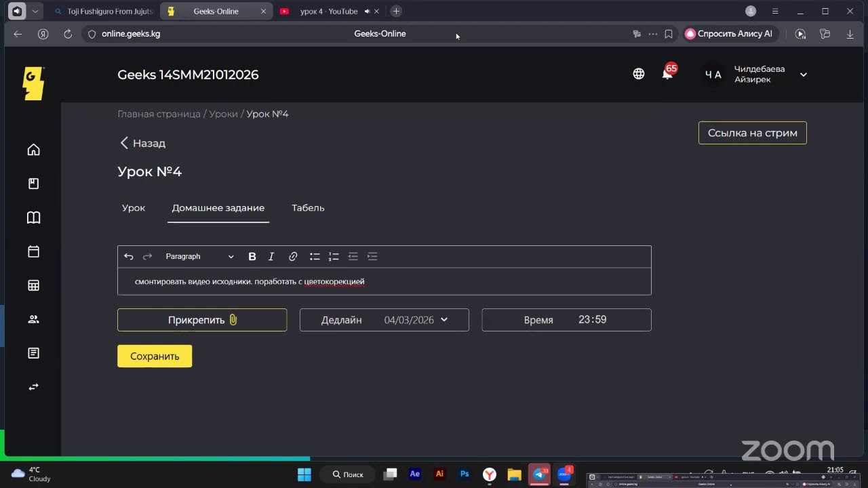Viewport: 868px width, 488px height.
Task: Click the Yandex Я home icon
Action: click(x=43, y=34)
